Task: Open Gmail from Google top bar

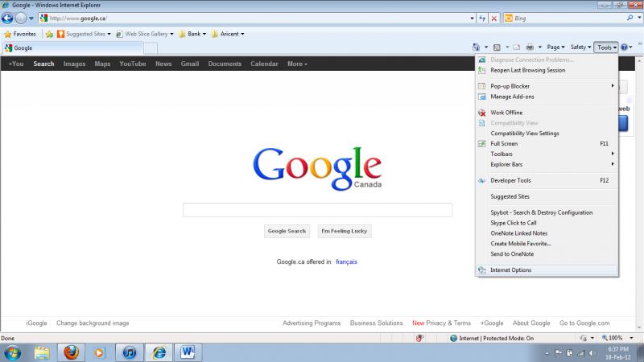Action: [x=190, y=64]
